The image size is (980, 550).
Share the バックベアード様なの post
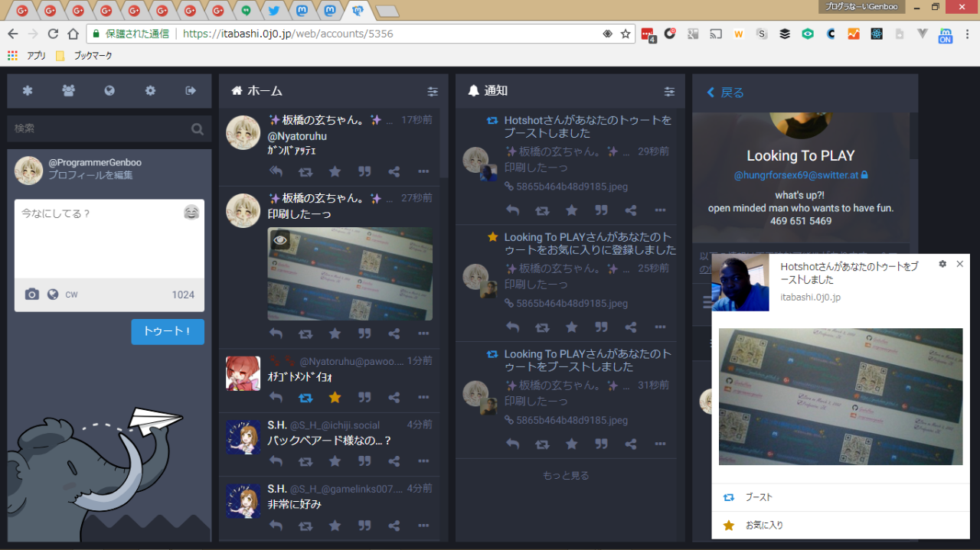pos(394,461)
